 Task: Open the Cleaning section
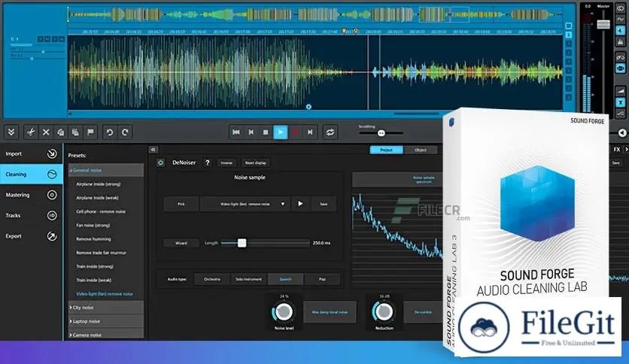[x=32, y=174]
